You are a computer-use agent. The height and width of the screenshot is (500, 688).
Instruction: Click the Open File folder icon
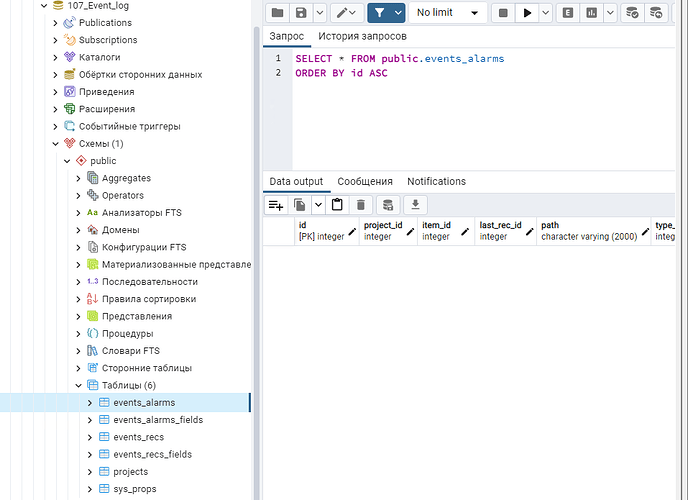coord(277,13)
